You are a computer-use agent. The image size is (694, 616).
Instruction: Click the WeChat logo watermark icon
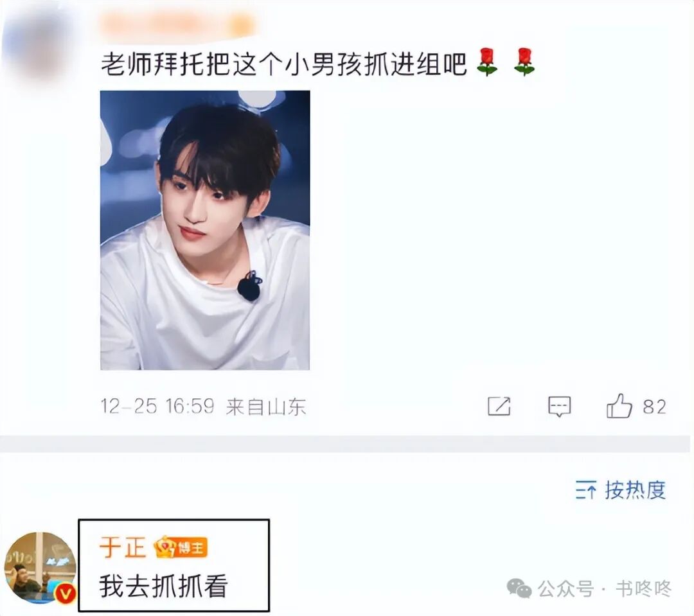point(519,588)
